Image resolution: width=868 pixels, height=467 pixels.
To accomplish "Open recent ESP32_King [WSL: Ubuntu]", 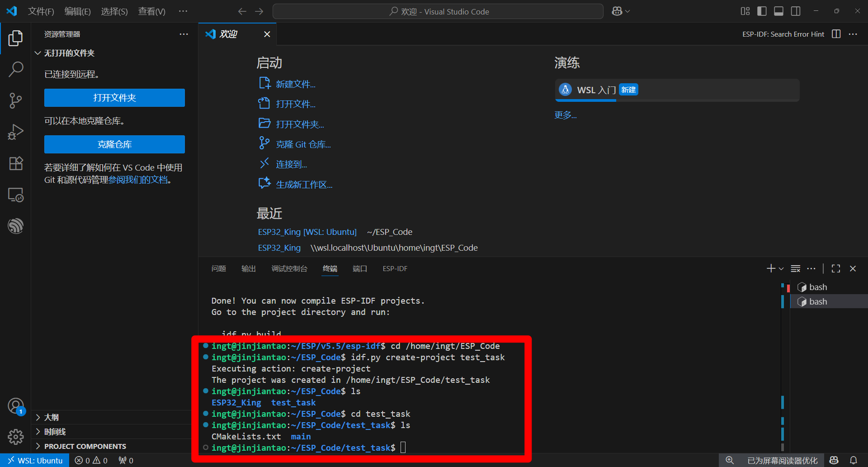I will click(x=307, y=232).
